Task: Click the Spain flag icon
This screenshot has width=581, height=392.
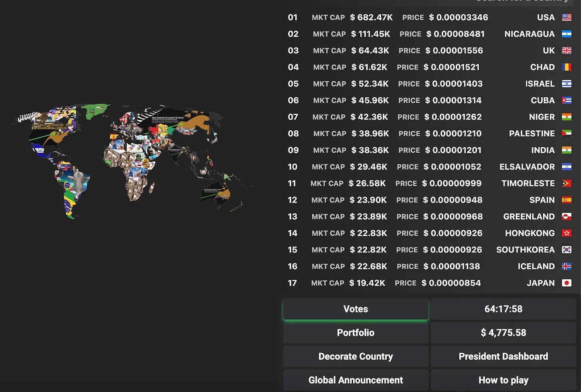Action: tap(566, 200)
